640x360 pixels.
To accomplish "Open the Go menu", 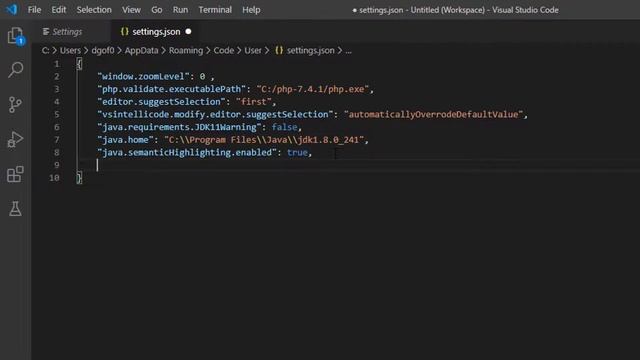I will (157, 10).
